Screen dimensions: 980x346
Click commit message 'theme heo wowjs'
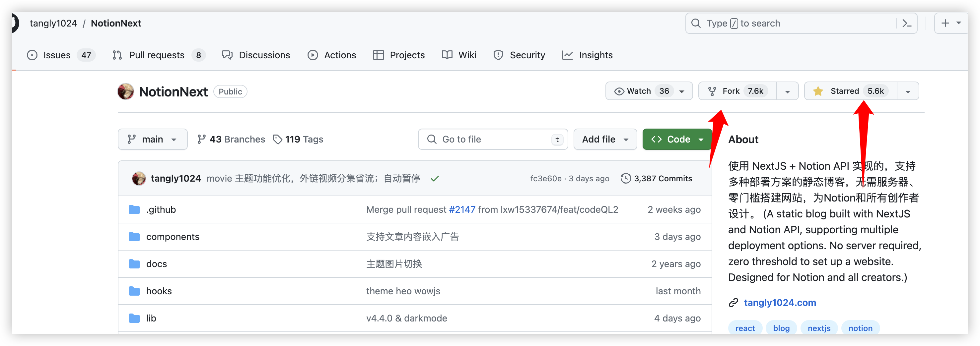(x=403, y=291)
